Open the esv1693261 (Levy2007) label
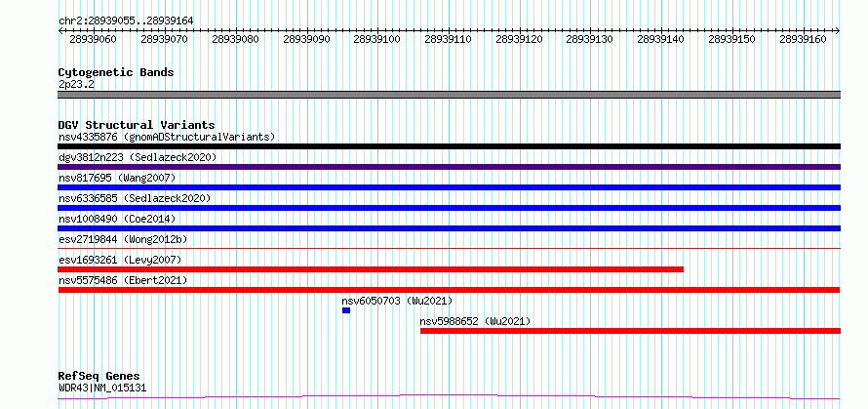Viewport: 868px width, 409px height. click(x=120, y=260)
